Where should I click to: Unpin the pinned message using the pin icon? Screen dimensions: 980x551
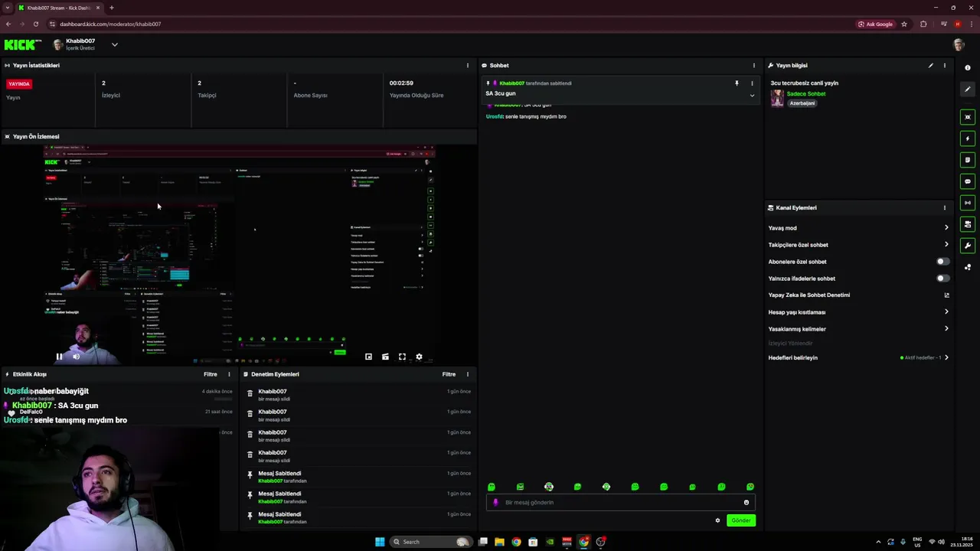pyautogui.click(x=737, y=83)
